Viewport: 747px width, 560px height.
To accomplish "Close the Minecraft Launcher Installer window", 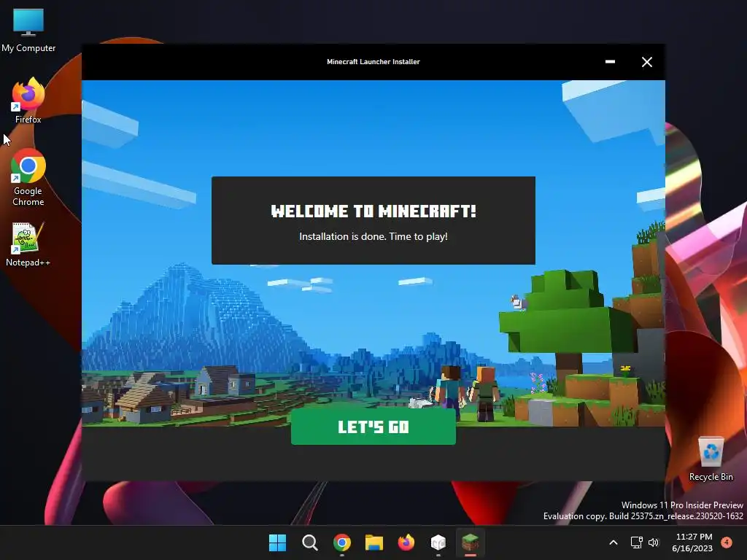I will [646, 62].
